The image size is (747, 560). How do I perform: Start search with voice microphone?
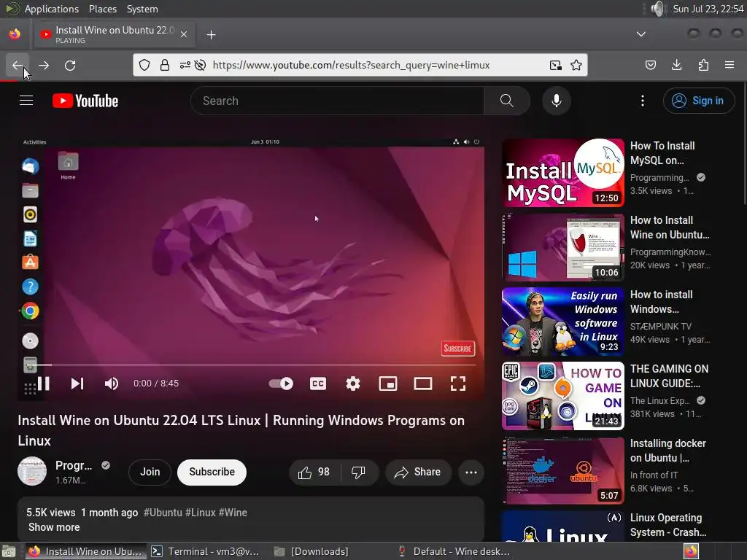557,101
